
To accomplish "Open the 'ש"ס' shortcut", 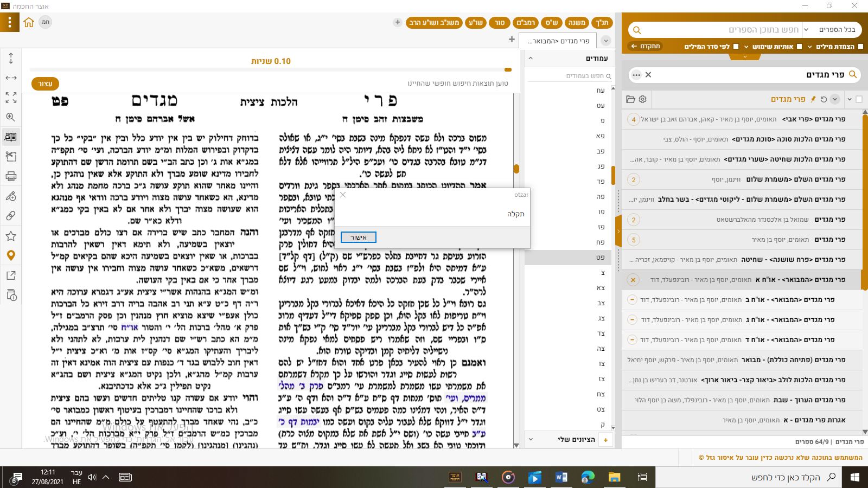I will (551, 22).
